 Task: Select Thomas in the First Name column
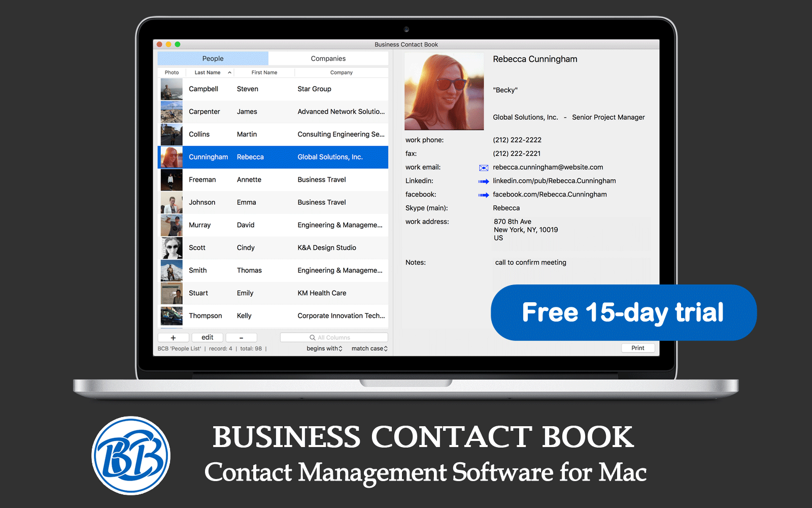(249, 270)
